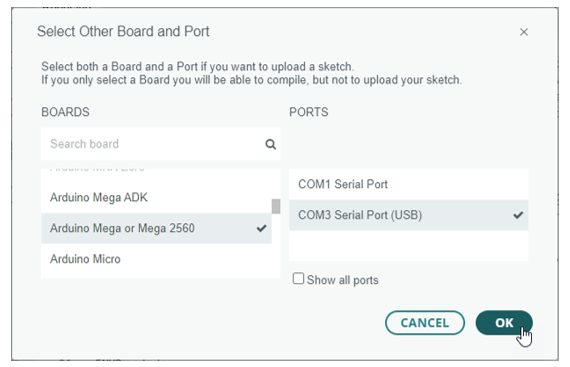Focus the Search board input field
Viewport: 570px width, 367px height.
coord(160,144)
